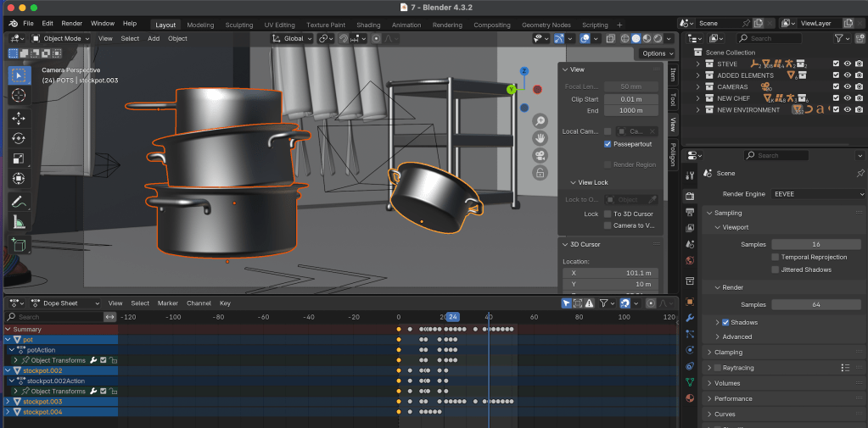The height and width of the screenshot is (428, 868).
Task: Hide the STEVE collection using its eye icon
Action: (x=847, y=64)
